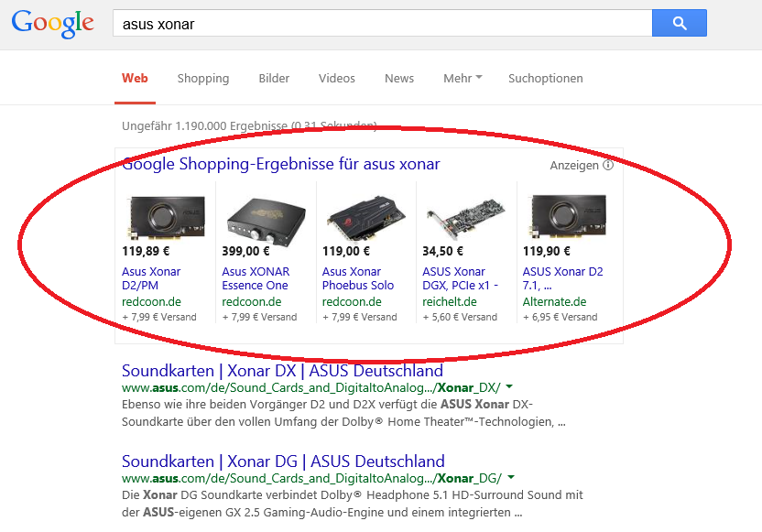762x532 pixels.
Task: Click the 119,90 € price
Action: 547,251
